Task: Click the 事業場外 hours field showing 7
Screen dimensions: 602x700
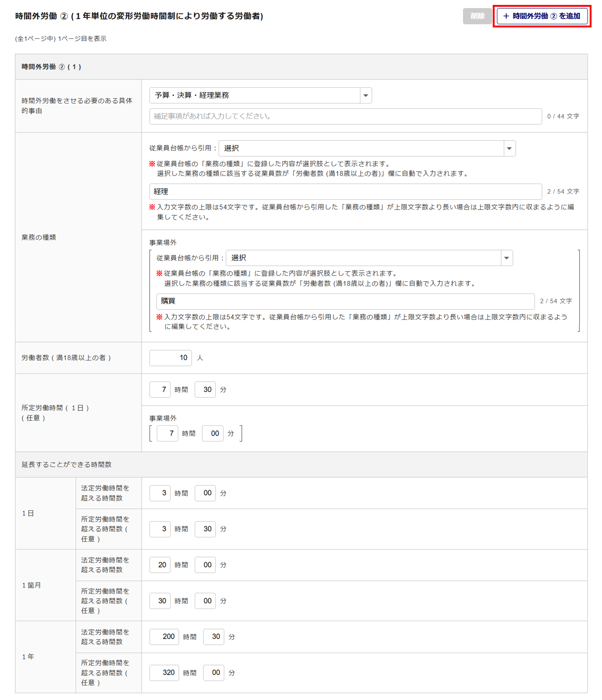Action: coord(167,433)
